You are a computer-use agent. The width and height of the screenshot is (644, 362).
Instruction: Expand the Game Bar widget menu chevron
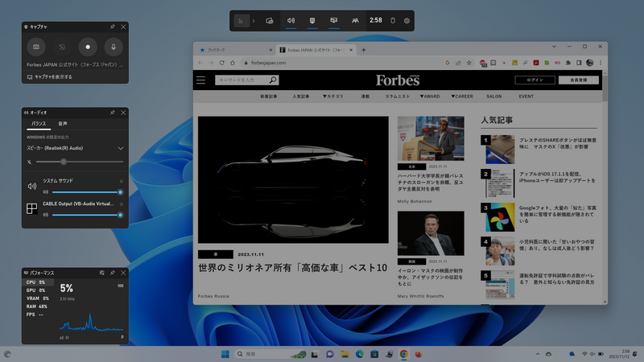pyautogui.click(x=254, y=20)
